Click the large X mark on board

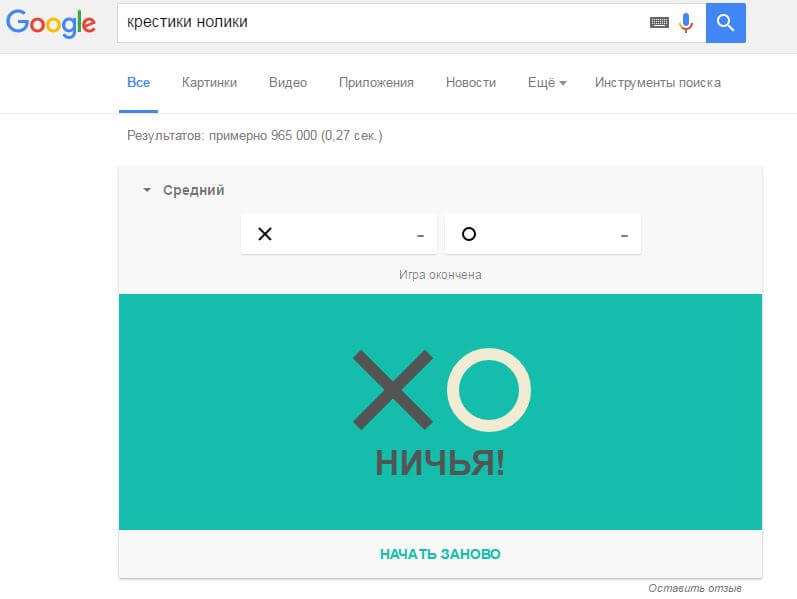[393, 390]
